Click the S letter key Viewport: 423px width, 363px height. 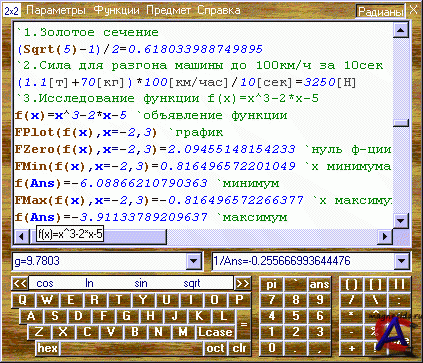tap(55, 316)
